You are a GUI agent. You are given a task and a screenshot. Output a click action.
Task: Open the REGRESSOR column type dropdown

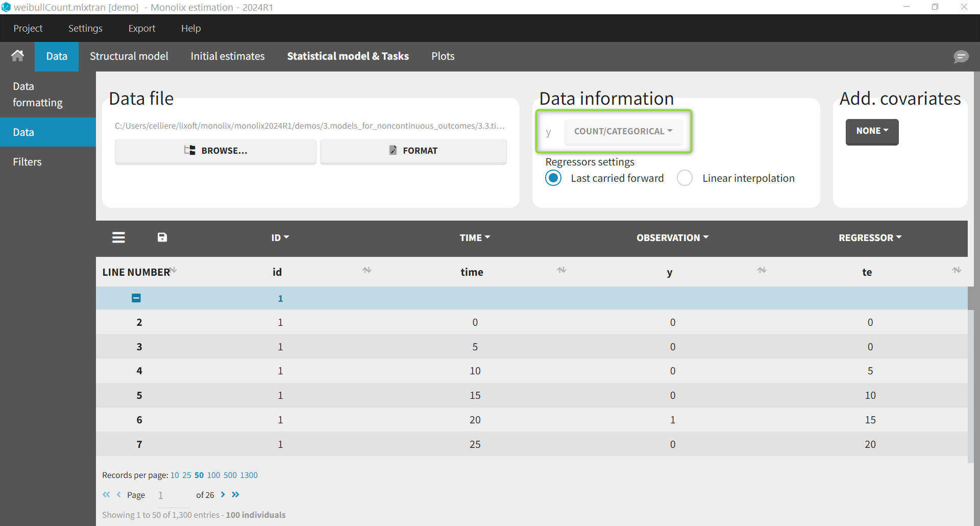pos(870,238)
